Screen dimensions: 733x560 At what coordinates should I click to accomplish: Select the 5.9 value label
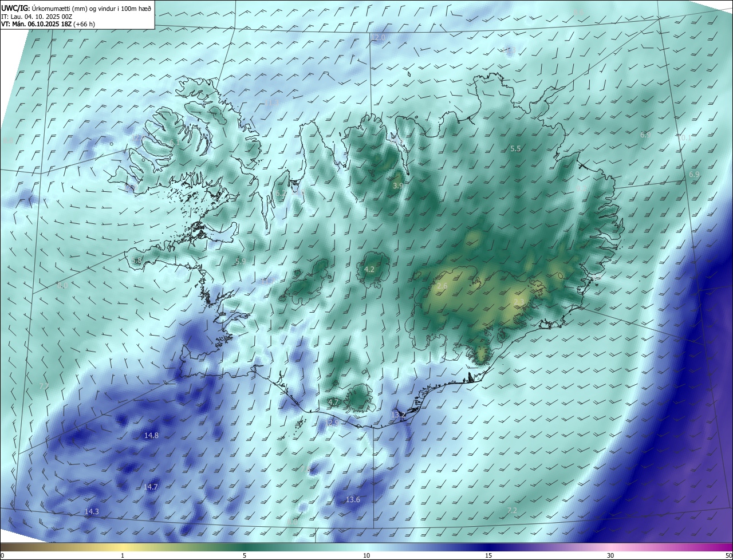pyautogui.click(x=241, y=261)
